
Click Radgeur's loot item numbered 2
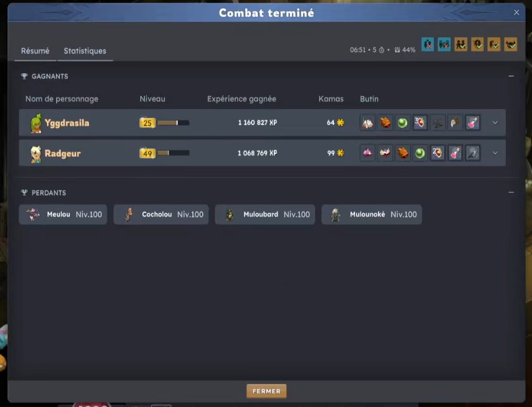438,153
